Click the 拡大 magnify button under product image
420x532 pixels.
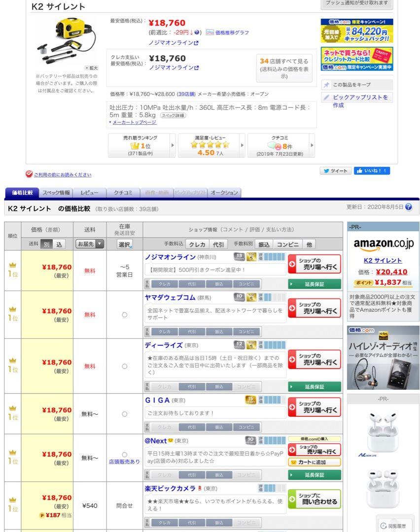click(91, 68)
